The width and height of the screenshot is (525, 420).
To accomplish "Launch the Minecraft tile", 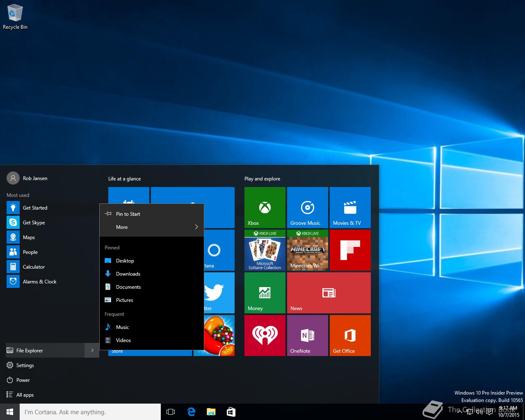I will pyautogui.click(x=308, y=250).
